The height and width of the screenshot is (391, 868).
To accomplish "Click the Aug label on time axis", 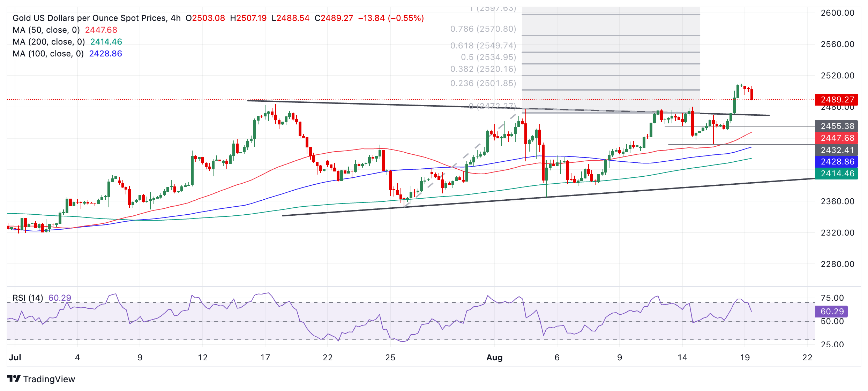I will pyautogui.click(x=494, y=358).
